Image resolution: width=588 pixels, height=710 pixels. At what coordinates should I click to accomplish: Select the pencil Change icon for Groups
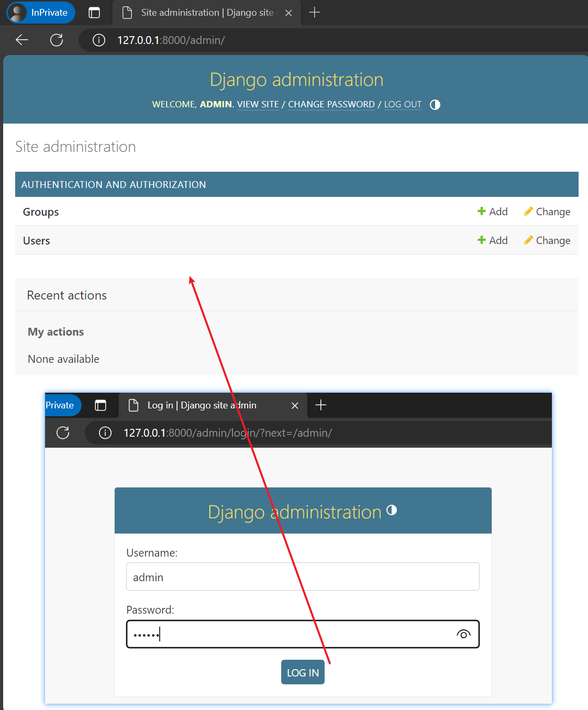click(x=529, y=212)
